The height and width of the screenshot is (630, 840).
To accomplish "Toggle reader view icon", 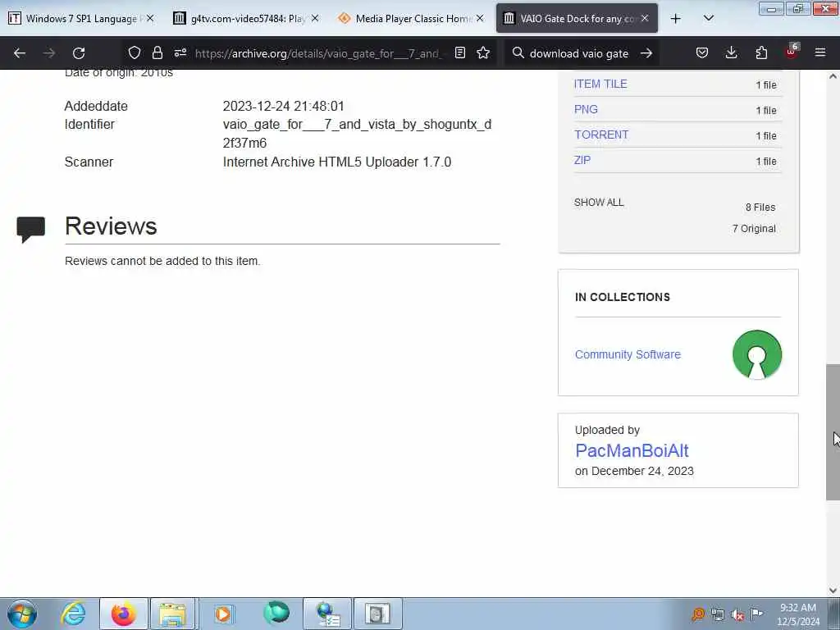I will point(459,52).
